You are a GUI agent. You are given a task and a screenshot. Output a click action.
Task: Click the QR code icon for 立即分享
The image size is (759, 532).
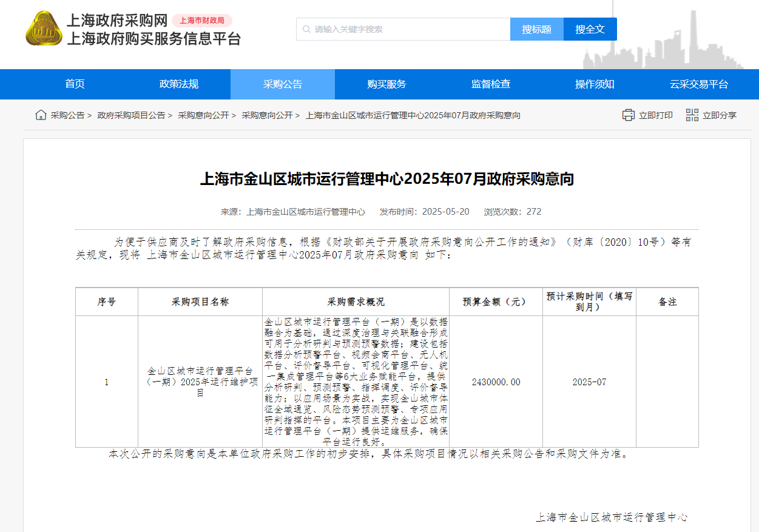coord(692,115)
